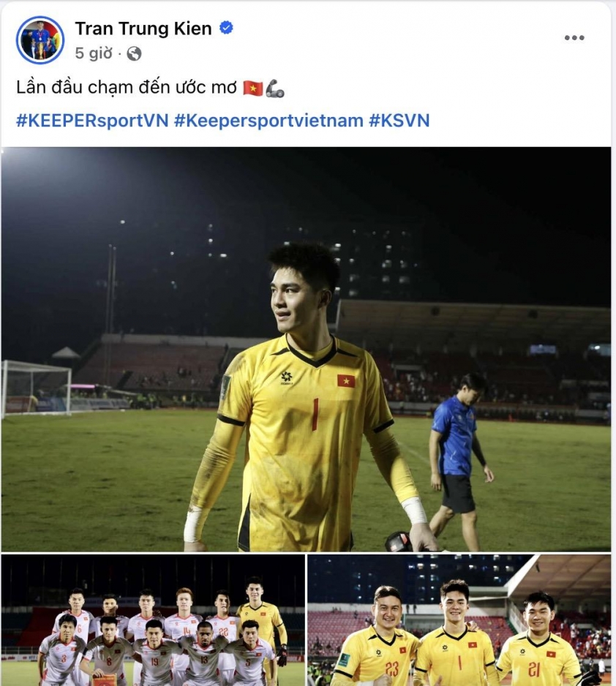This screenshot has width=616, height=686.
Task: Open the three-dot post options menu
Action: (x=574, y=37)
